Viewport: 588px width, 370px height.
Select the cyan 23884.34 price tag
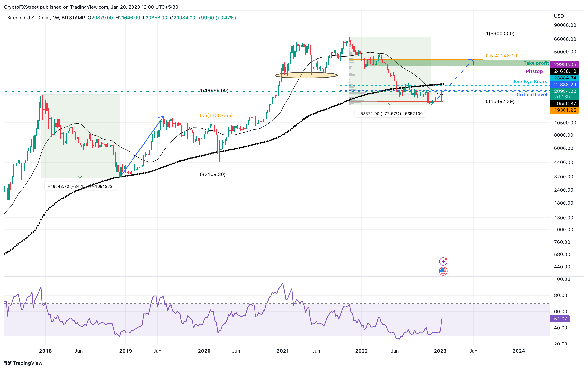[565, 78]
